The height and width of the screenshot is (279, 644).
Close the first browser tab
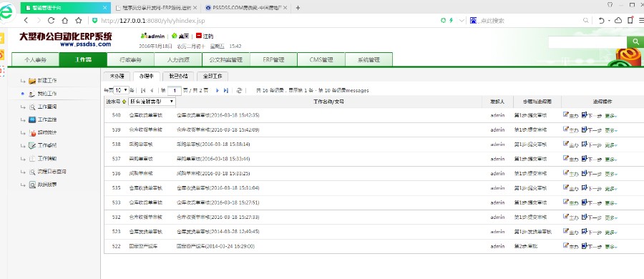104,7
